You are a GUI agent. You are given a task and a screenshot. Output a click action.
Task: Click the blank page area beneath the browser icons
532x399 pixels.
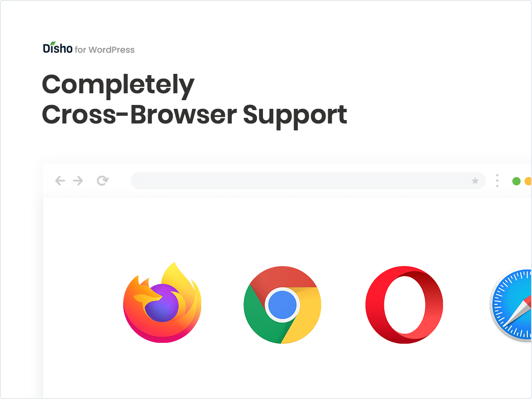[x=285, y=371]
